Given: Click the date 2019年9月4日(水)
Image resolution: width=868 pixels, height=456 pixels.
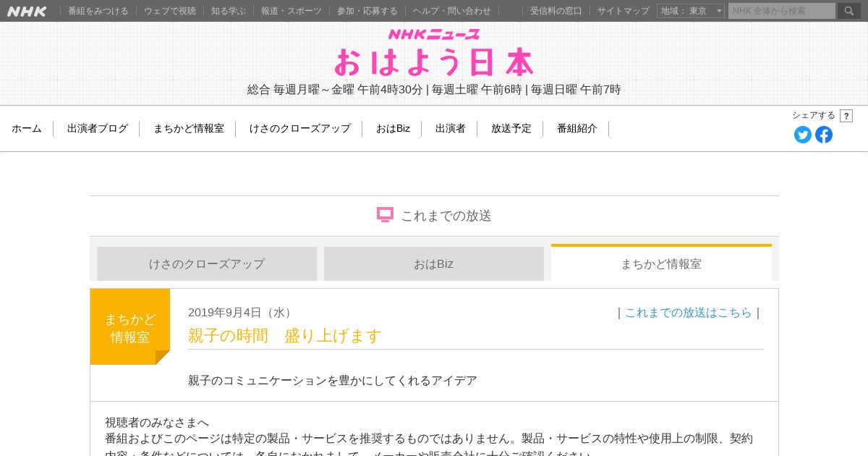Looking at the screenshot, I should tap(242, 313).
